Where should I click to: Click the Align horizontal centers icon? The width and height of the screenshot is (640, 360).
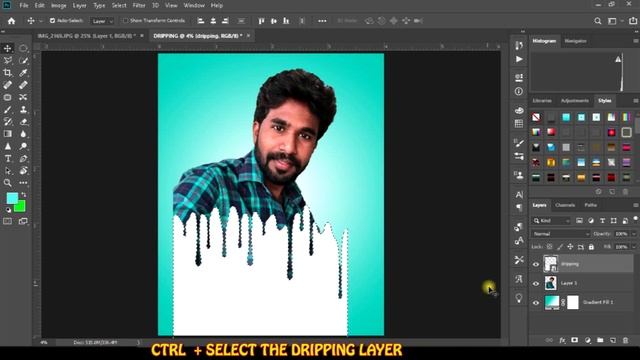pyautogui.click(x=213, y=21)
